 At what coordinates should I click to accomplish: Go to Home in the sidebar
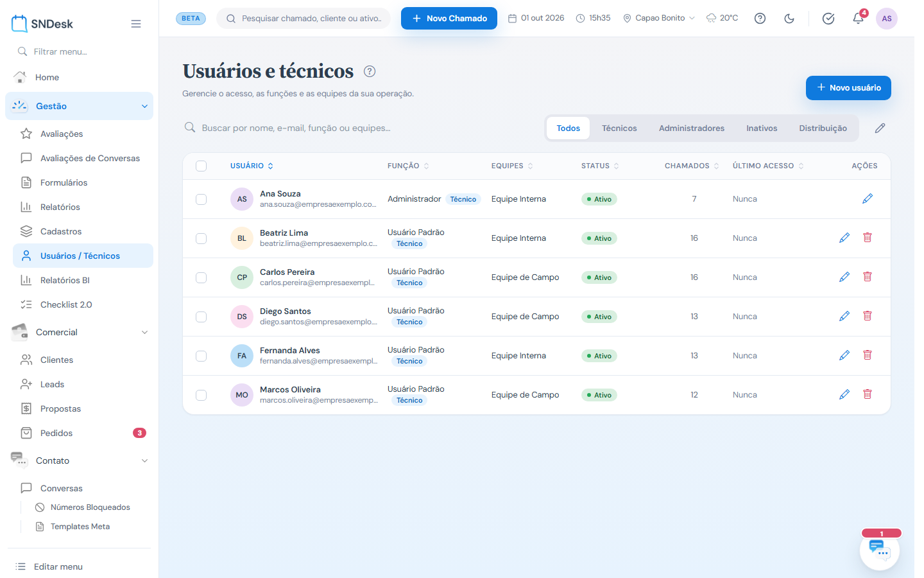pos(80,77)
